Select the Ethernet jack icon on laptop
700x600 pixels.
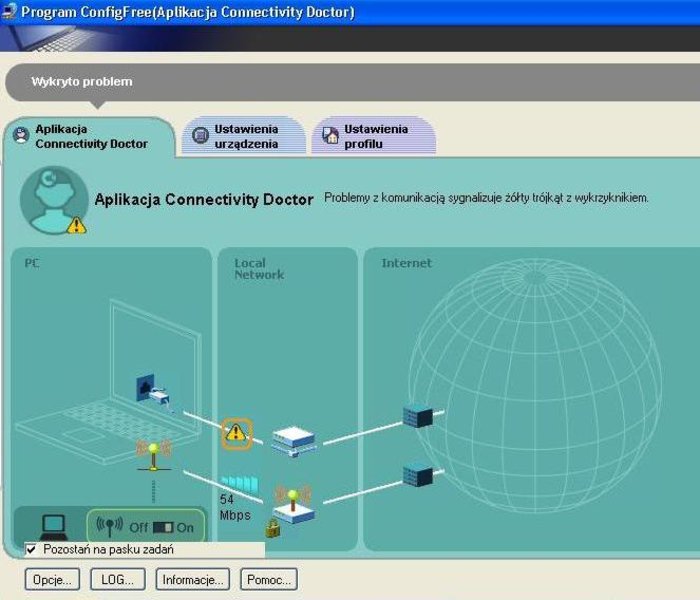153,392
